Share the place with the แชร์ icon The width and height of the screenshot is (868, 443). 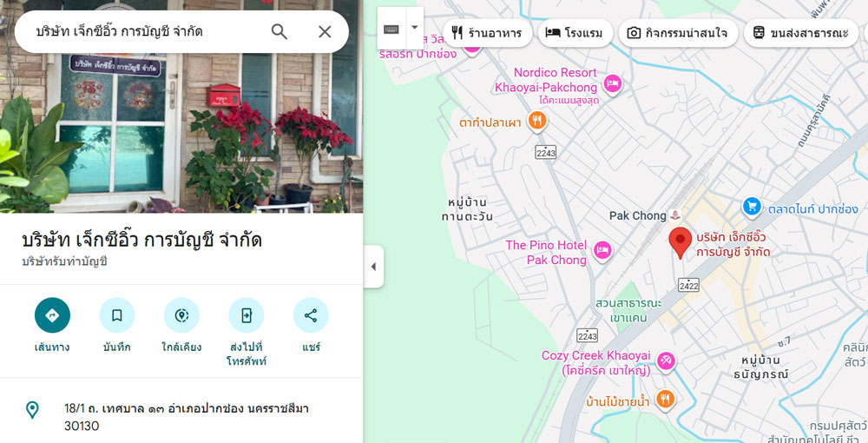click(311, 315)
